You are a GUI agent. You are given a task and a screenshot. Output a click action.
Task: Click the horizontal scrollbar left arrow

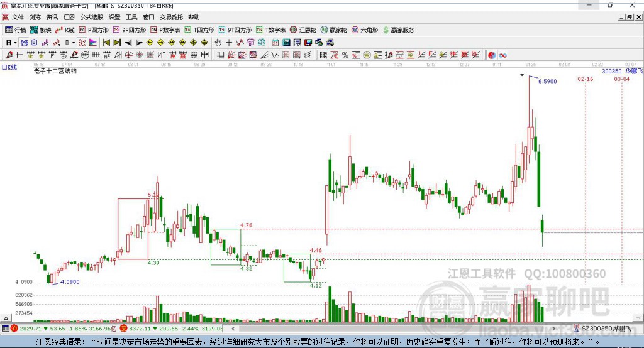[x=233, y=329]
